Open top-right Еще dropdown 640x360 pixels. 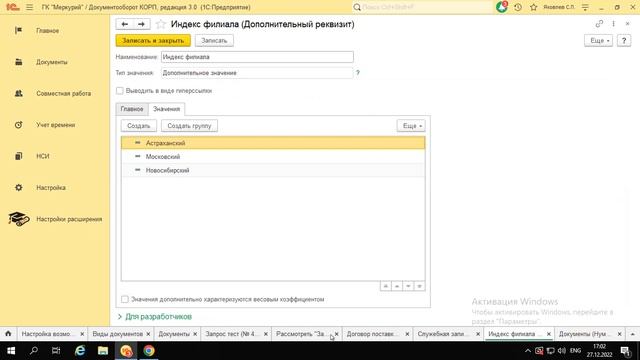coord(598,40)
